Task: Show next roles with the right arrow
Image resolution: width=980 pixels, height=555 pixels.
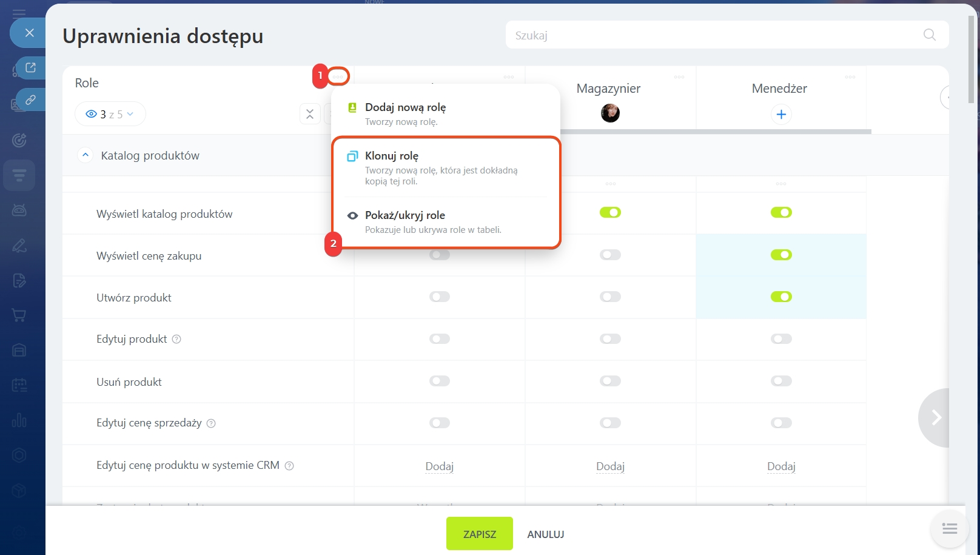Action: [x=935, y=417]
